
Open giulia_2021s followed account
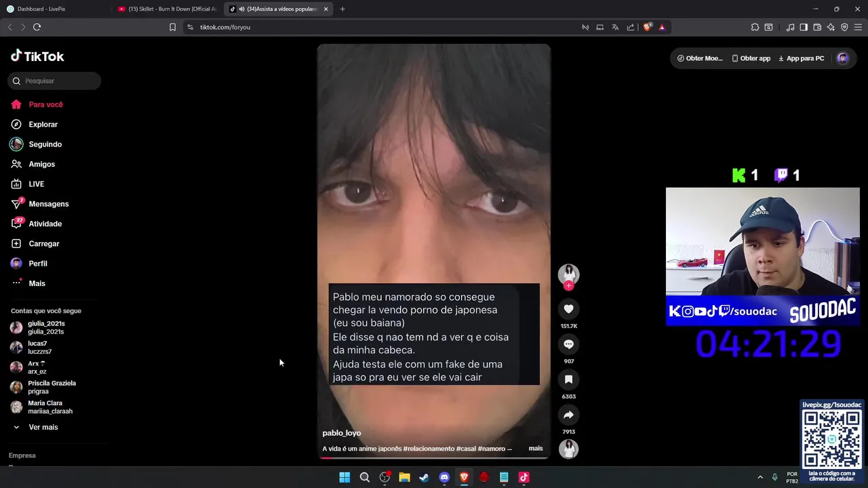46,328
